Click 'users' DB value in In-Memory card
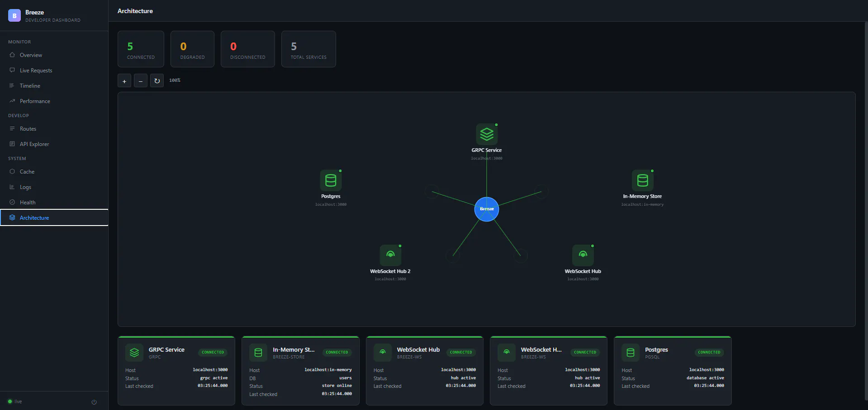The image size is (868, 410). 346,378
